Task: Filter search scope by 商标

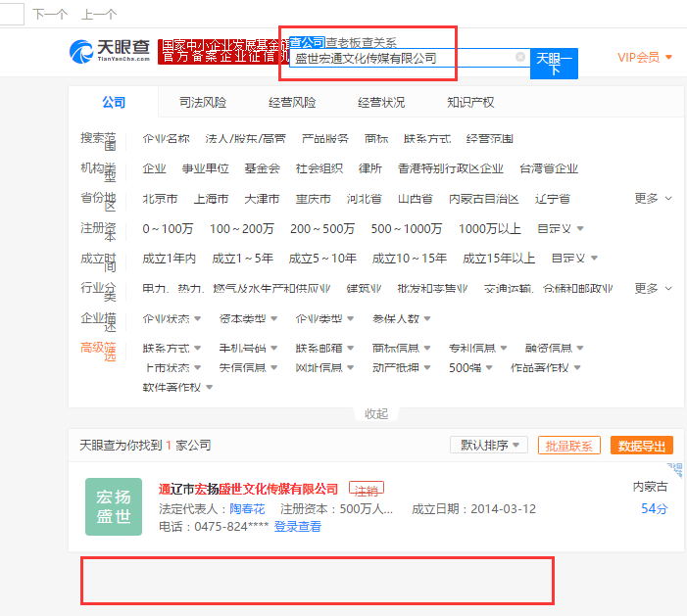Action: [376, 139]
